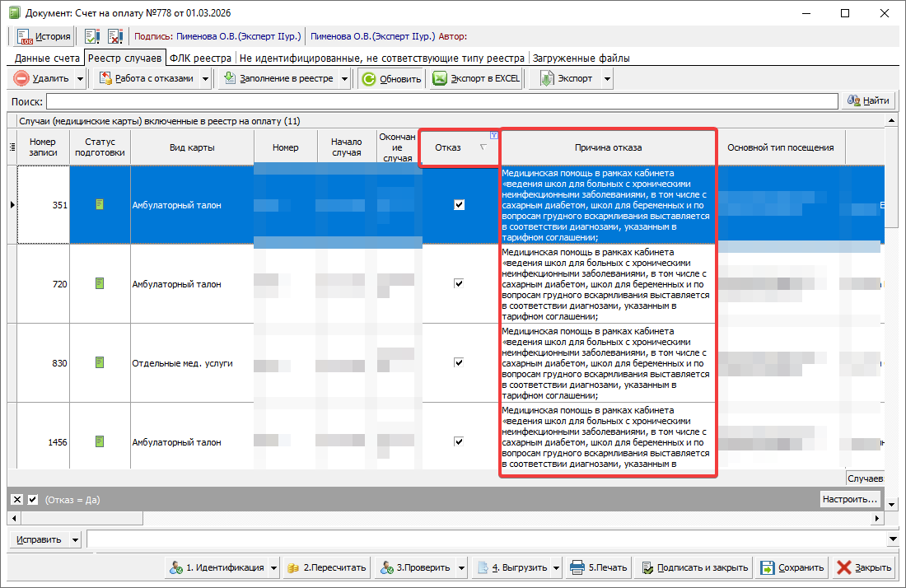
Task: Click the 5.Печать printer button
Action: point(599,567)
